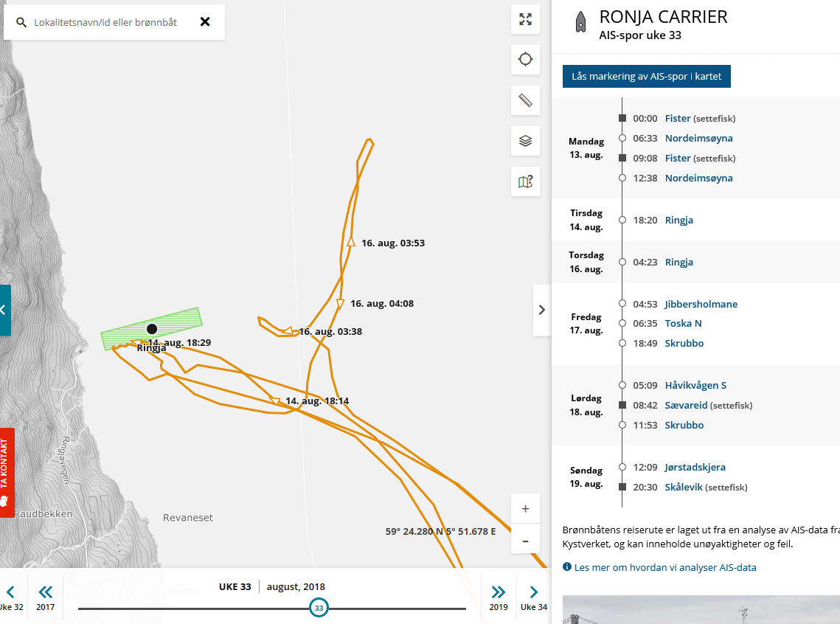Screen dimensions: 840x624
Task: Click the week 33 timeline slider handle
Action: (319, 609)
